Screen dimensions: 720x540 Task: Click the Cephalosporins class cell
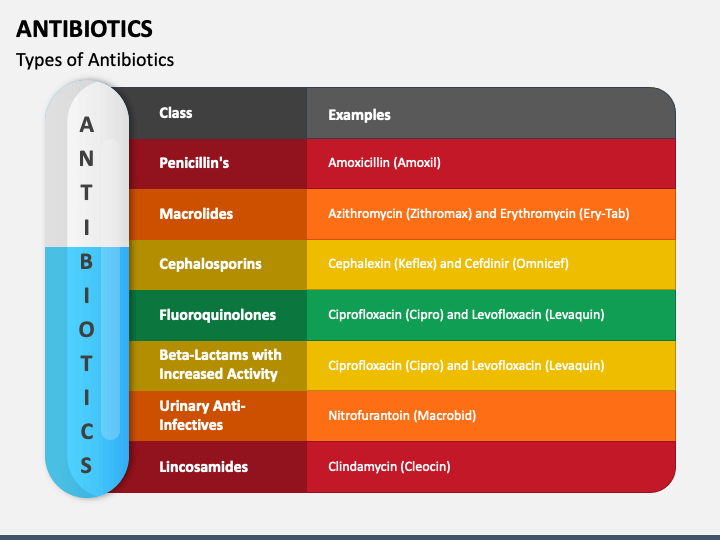(218, 264)
